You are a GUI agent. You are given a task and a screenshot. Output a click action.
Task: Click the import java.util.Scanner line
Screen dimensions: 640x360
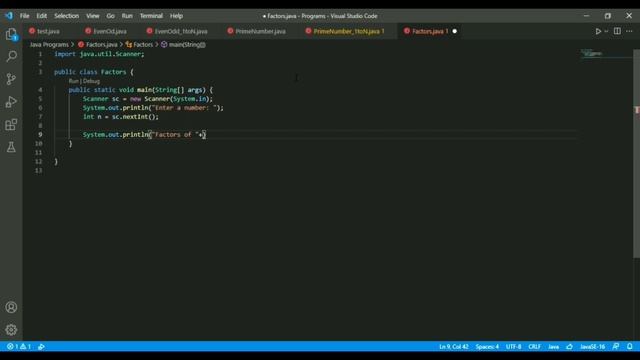pos(99,54)
